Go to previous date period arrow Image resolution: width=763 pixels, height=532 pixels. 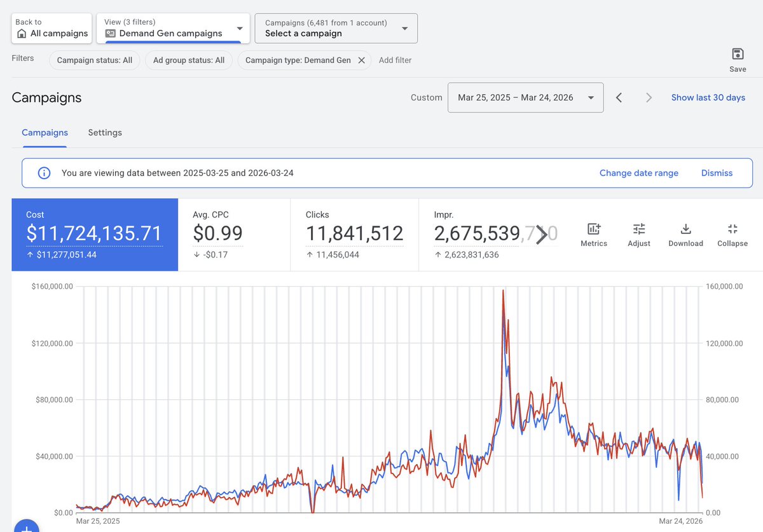(x=619, y=97)
